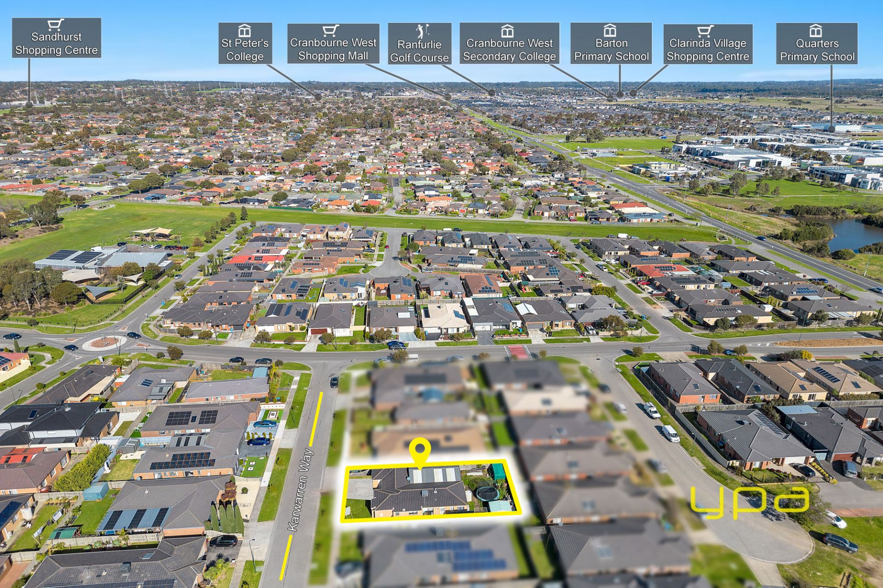Click the building icon above Barton Primary School

point(610,31)
